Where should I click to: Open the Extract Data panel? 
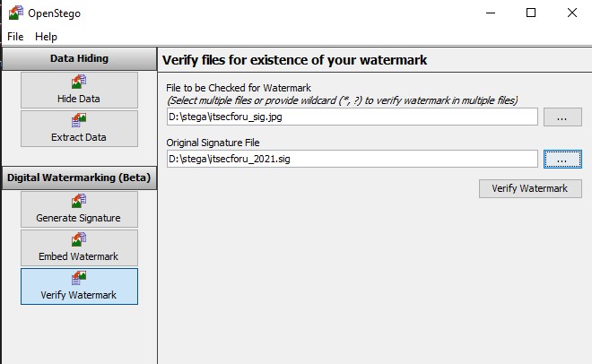click(x=79, y=128)
